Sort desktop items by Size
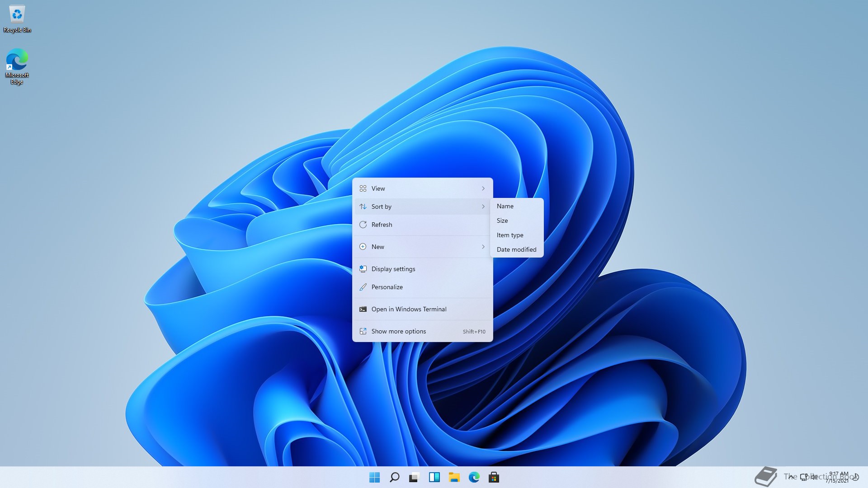Viewport: 868px width, 488px height. click(517, 221)
